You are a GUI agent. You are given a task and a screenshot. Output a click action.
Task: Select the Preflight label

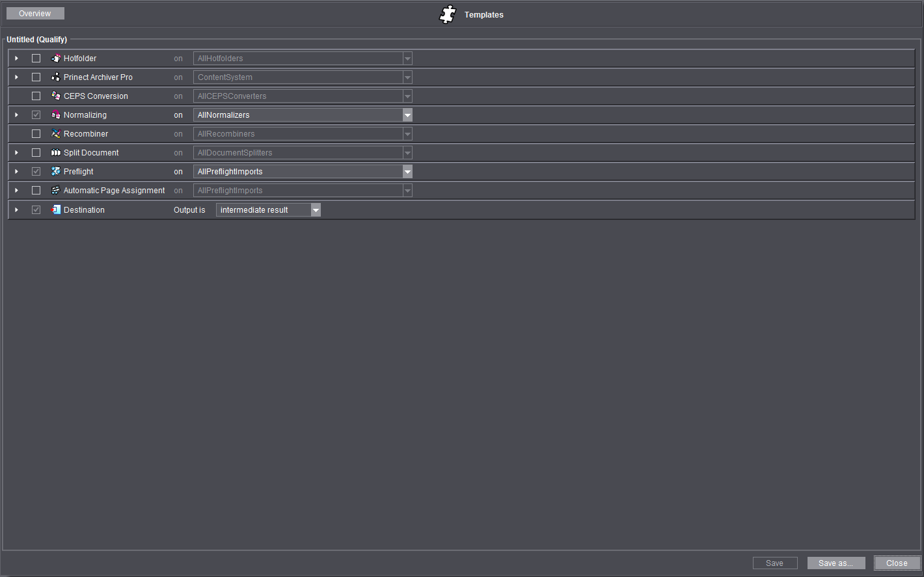pyautogui.click(x=79, y=172)
